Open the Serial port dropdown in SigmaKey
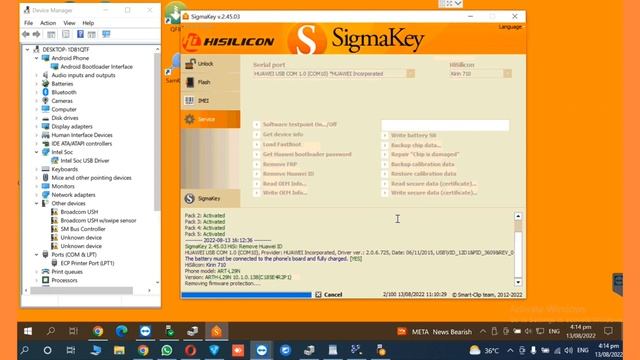 coord(410,73)
